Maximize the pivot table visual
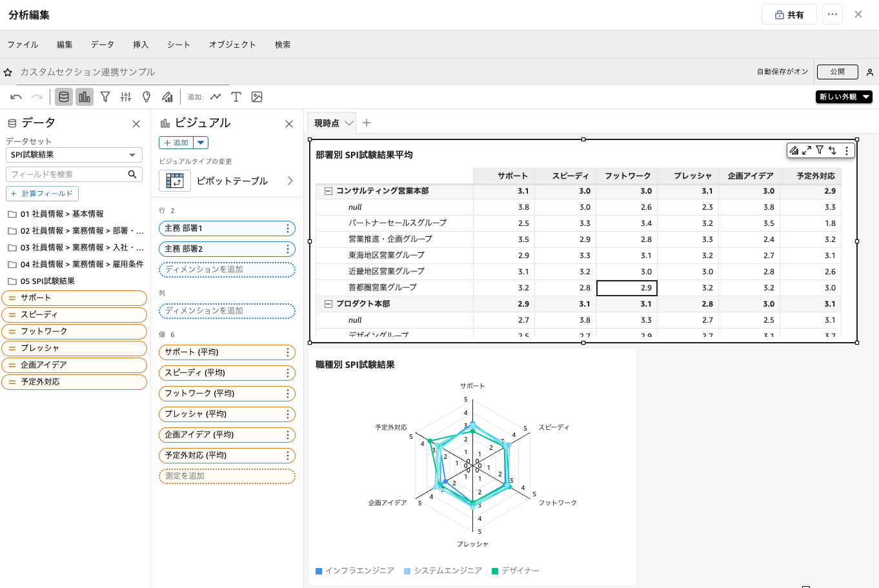Screen dimensions: 879x588 tap(807, 150)
